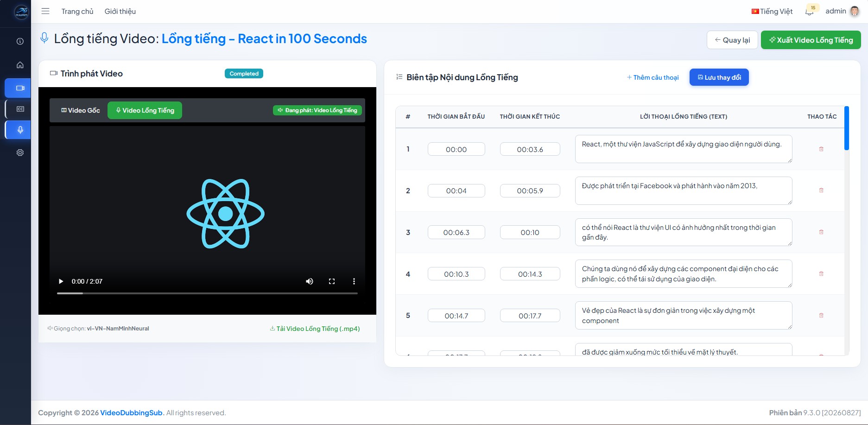The width and height of the screenshot is (868, 425).
Task: Edit text 'Được phát triển tại Facebook'
Action: 684,190
